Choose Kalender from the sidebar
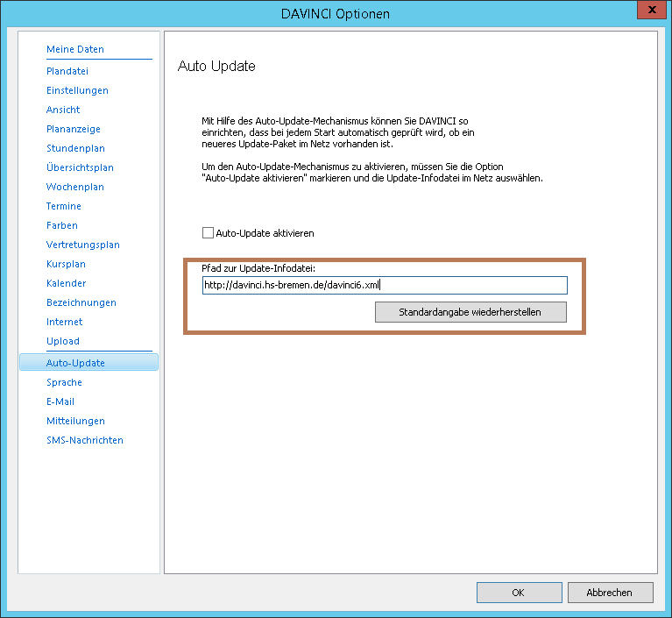The width and height of the screenshot is (672, 618). [67, 283]
